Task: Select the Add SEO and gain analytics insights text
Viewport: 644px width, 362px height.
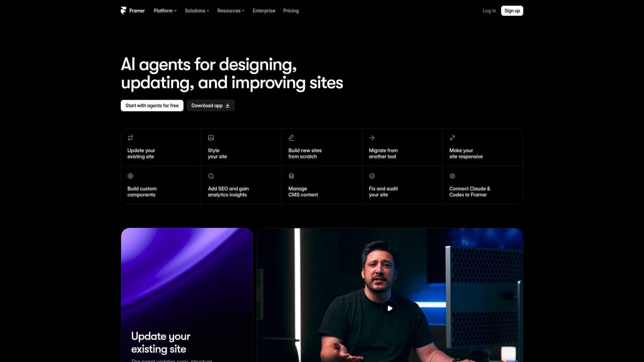Action: (x=228, y=192)
